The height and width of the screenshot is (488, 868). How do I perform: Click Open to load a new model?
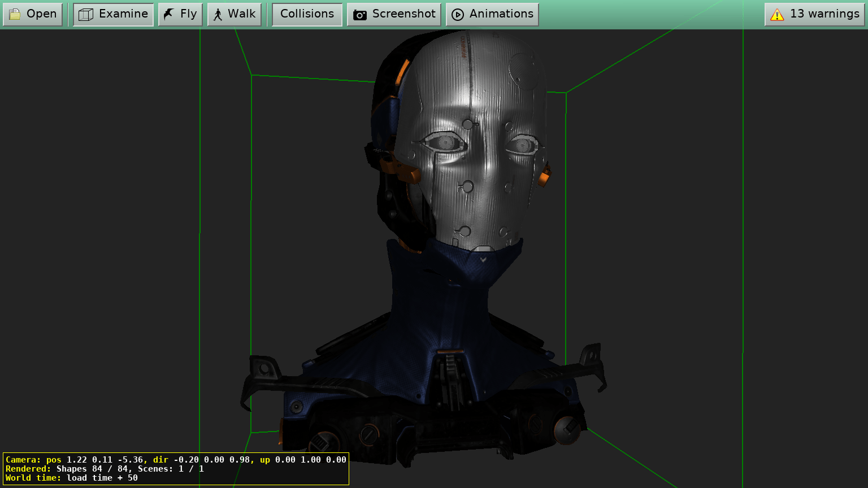point(33,14)
